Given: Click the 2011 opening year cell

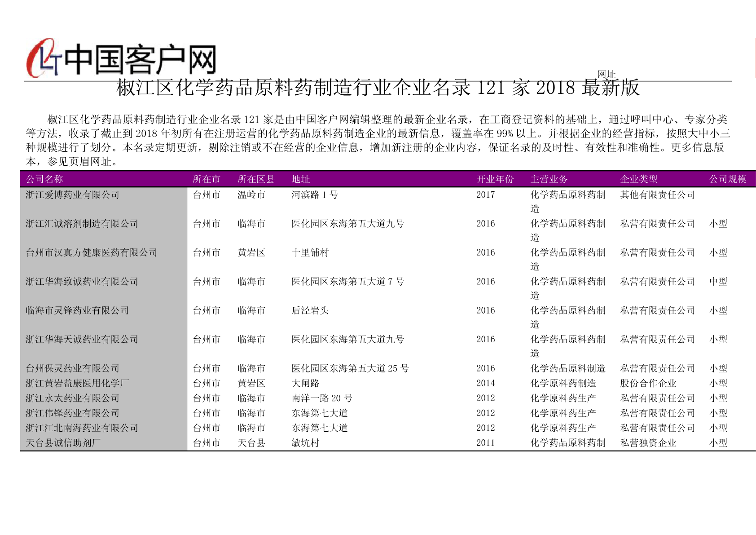Looking at the screenshot, I should pos(486,442).
